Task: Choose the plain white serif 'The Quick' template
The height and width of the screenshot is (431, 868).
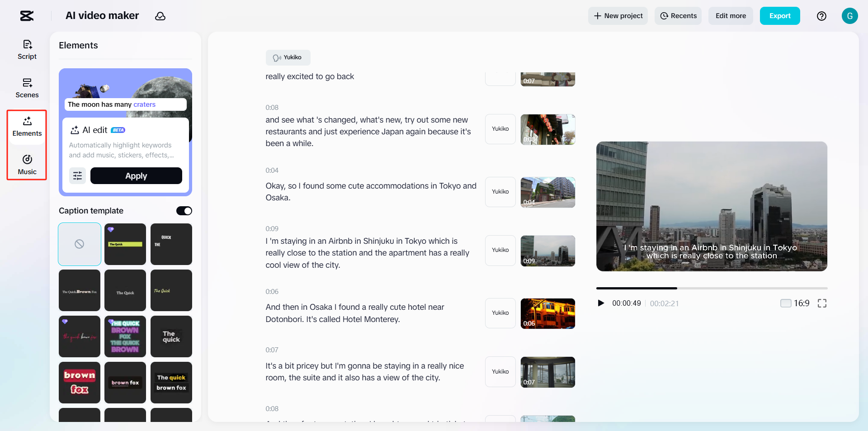Action: pyautogui.click(x=125, y=290)
